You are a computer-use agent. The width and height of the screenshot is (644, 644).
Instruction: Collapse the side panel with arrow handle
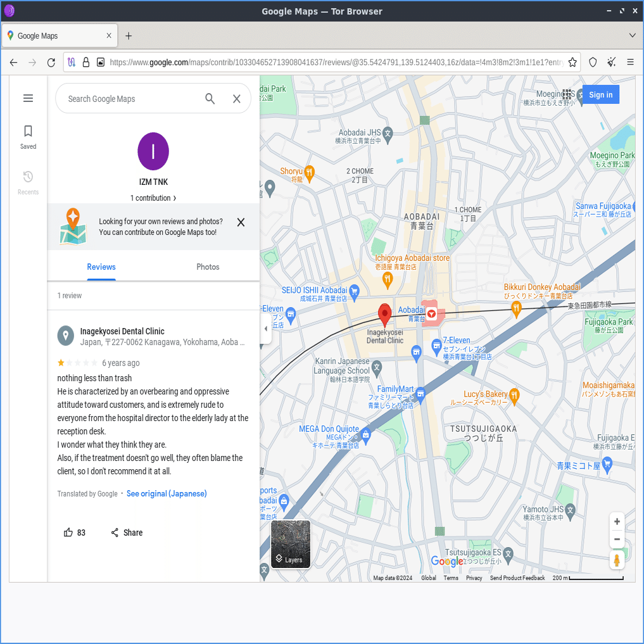point(265,329)
